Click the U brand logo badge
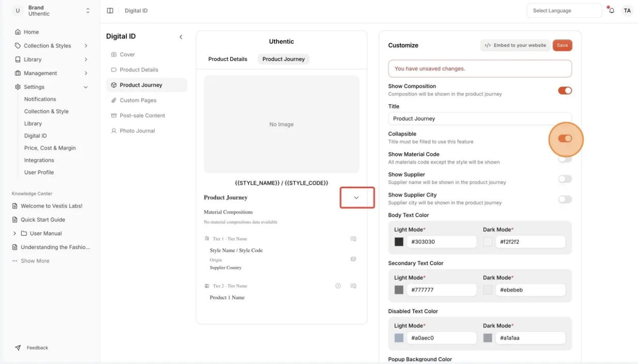The height and width of the screenshot is (364, 638). (x=18, y=10)
